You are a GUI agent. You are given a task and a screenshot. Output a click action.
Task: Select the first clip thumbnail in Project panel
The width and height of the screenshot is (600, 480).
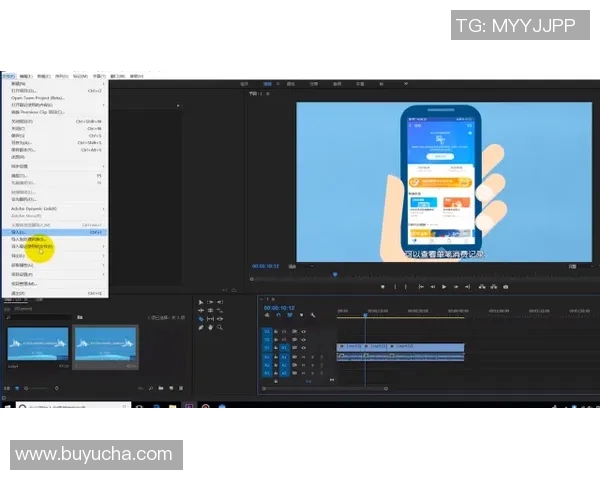38,346
